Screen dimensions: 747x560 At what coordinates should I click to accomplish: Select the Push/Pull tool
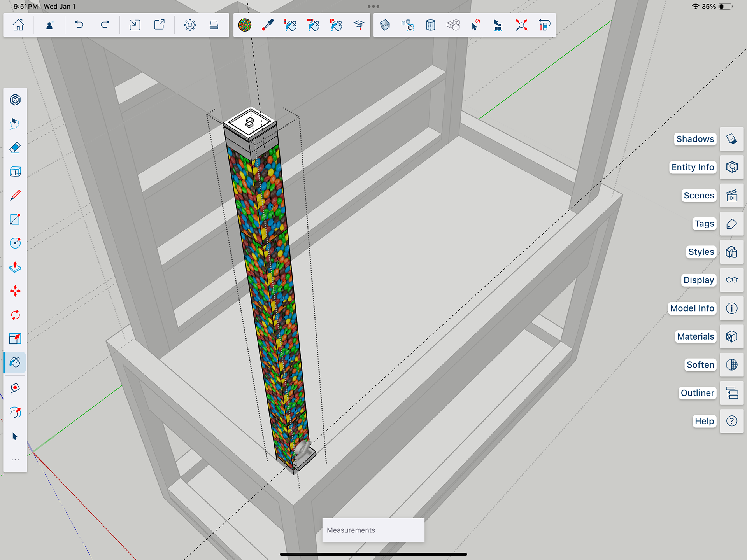pos(15,267)
